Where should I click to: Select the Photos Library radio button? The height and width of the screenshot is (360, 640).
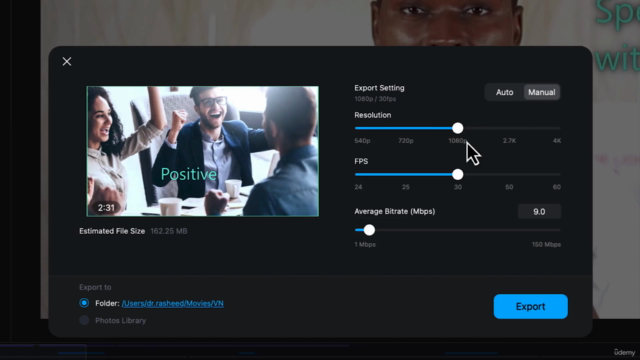84,320
